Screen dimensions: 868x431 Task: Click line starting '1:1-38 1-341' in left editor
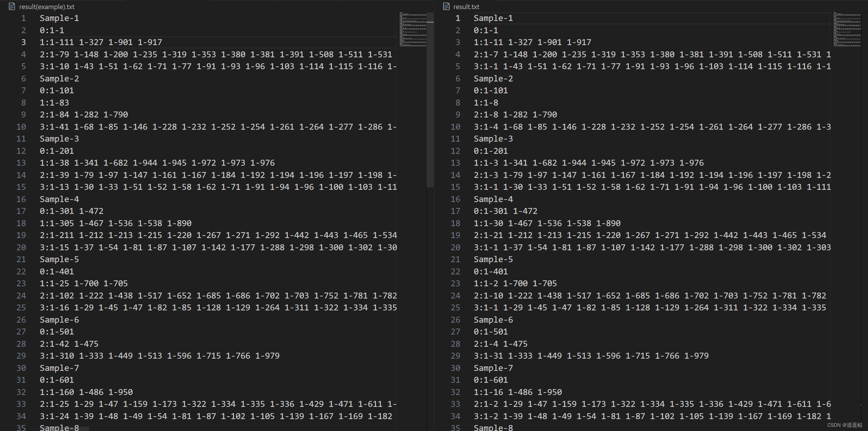pyautogui.click(x=157, y=163)
